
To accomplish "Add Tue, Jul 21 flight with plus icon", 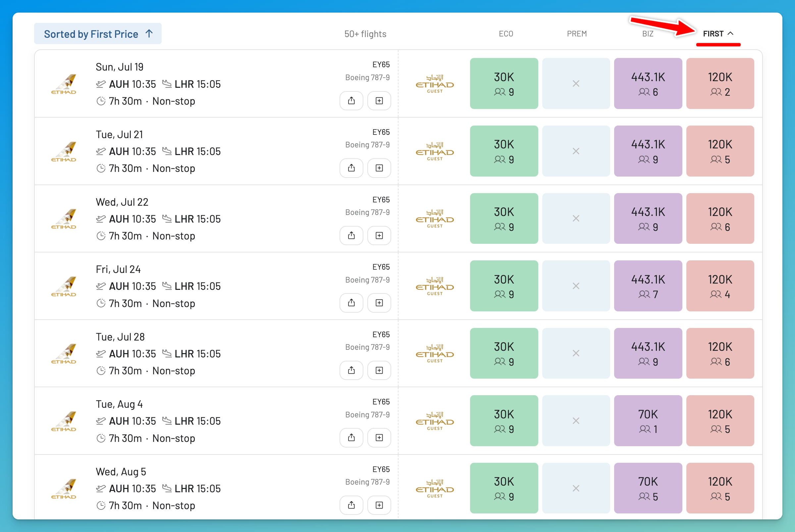I will click(379, 168).
